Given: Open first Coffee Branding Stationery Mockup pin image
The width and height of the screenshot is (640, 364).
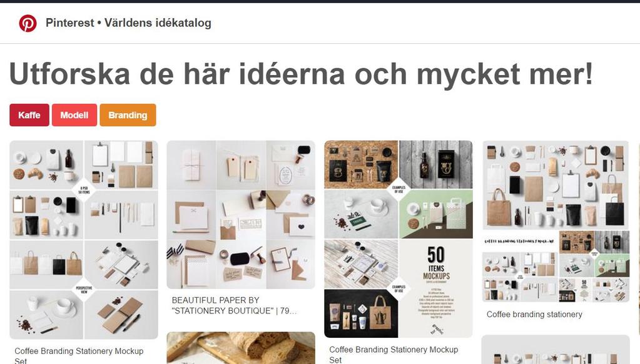Looking at the screenshot, I should pyautogui.click(x=84, y=240).
